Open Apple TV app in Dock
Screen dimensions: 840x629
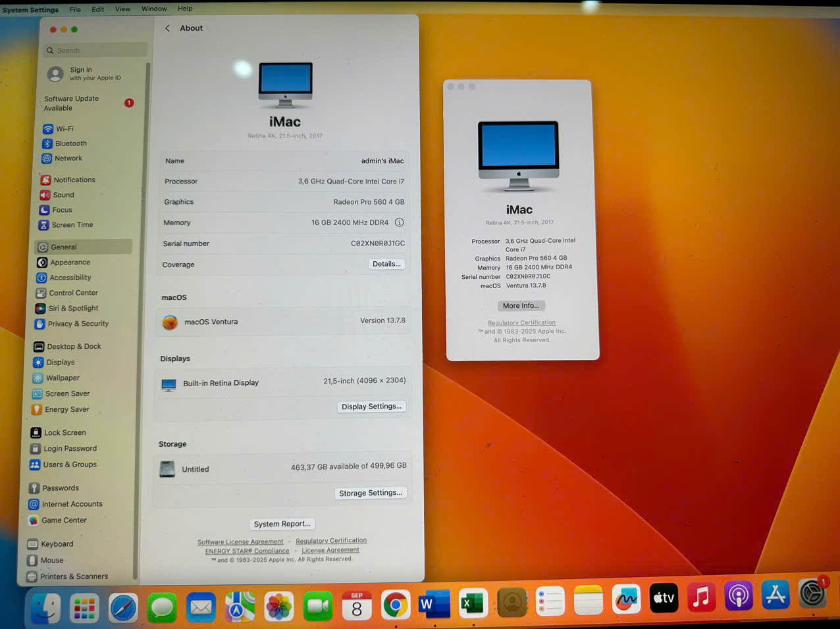pos(664,598)
